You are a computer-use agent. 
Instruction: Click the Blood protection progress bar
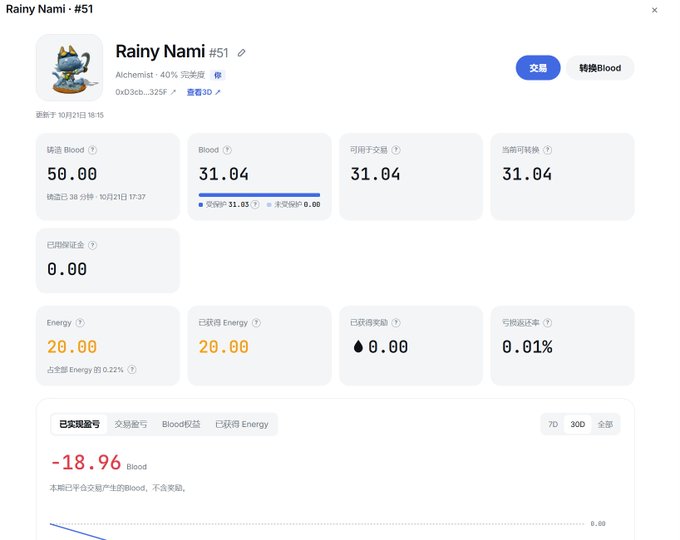tap(259, 195)
